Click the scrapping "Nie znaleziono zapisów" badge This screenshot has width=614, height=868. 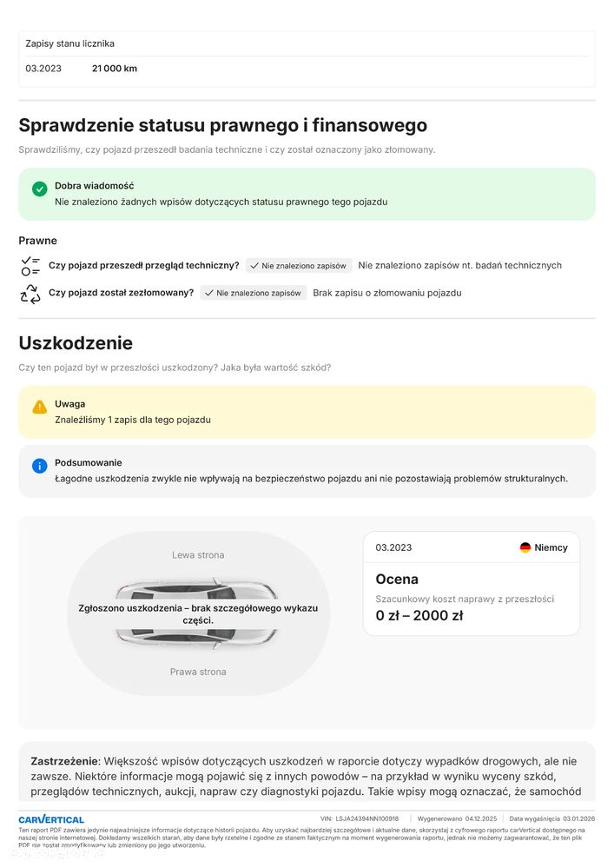(x=253, y=293)
